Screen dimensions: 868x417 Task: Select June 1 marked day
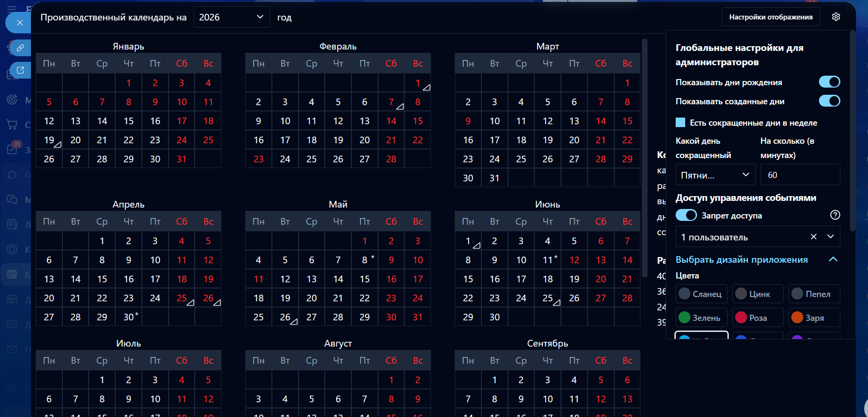pyautogui.click(x=468, y=241)
